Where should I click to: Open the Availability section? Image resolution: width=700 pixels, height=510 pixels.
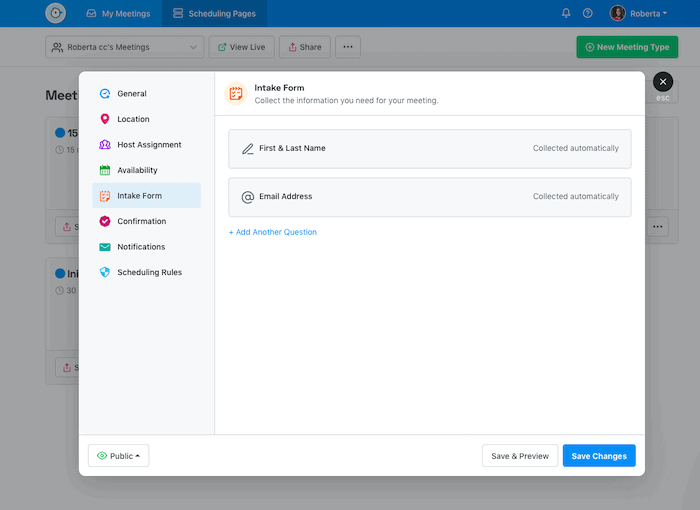(146, 170)
